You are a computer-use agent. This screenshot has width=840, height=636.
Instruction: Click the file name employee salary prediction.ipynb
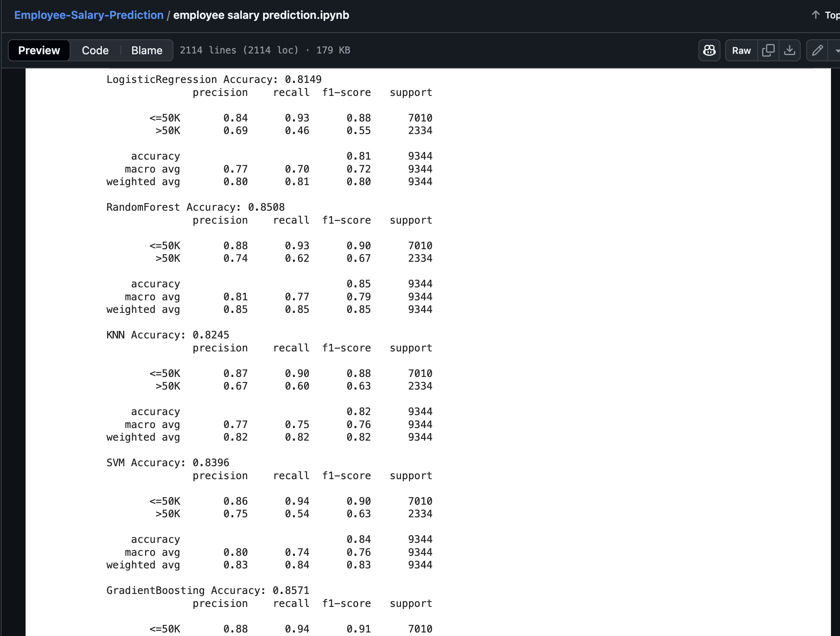[x=261, y=15]
